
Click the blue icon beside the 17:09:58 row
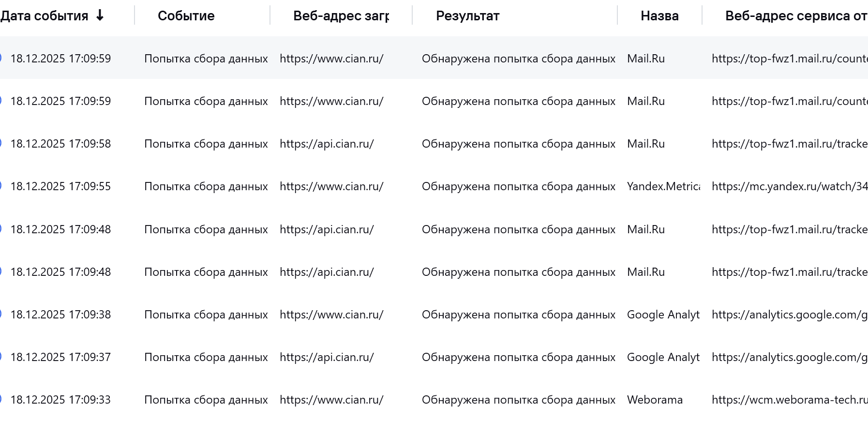[x=1, y=143]
